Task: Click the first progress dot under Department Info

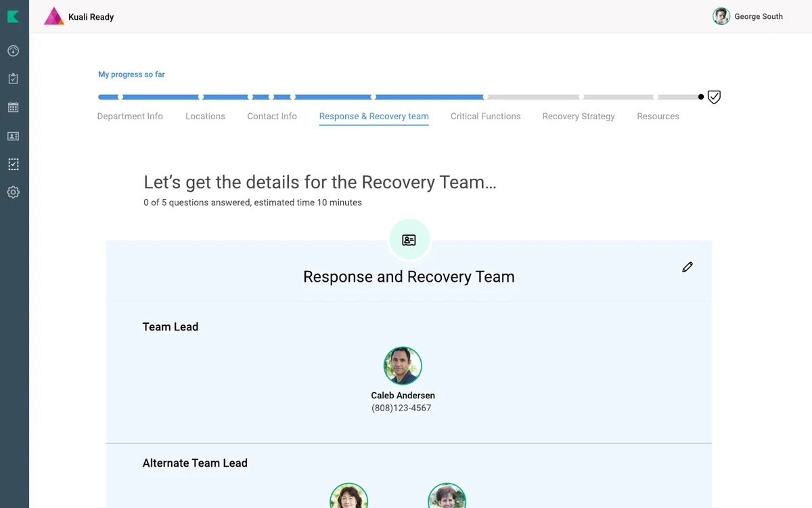Action: [x=120, y=97]
